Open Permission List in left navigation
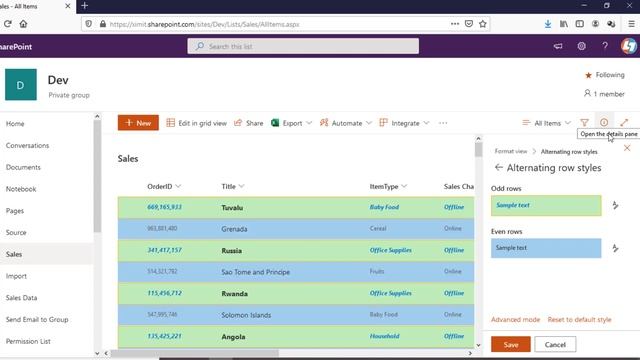Image resolution: width=640 pixels, height=360 pixels. pos(28,341)
